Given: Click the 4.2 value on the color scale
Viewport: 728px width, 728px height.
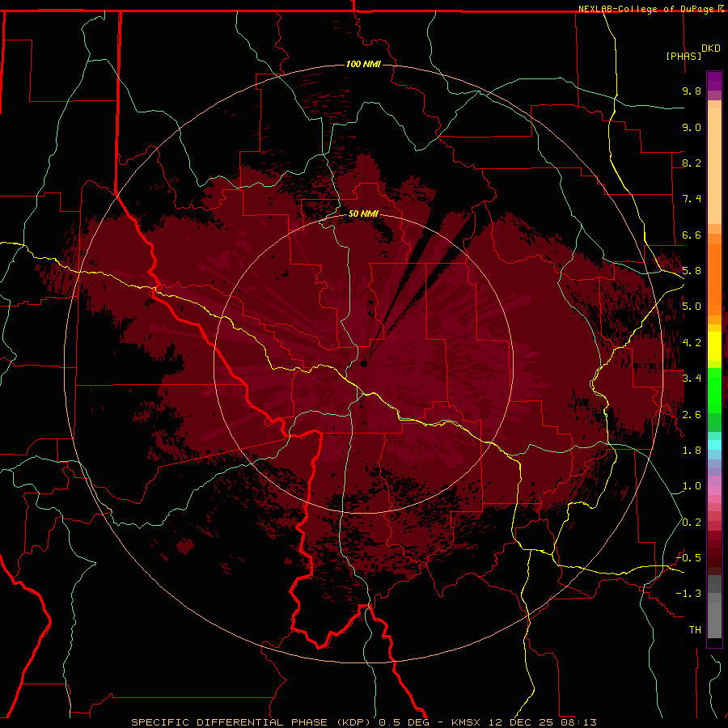Looking at the screenshot, I should (692, 343).
